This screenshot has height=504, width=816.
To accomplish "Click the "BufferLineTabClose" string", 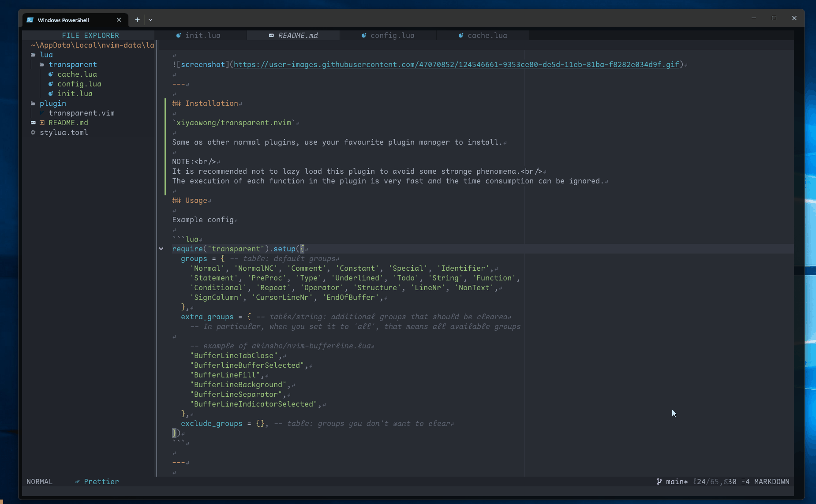I will tap(234, 356).
